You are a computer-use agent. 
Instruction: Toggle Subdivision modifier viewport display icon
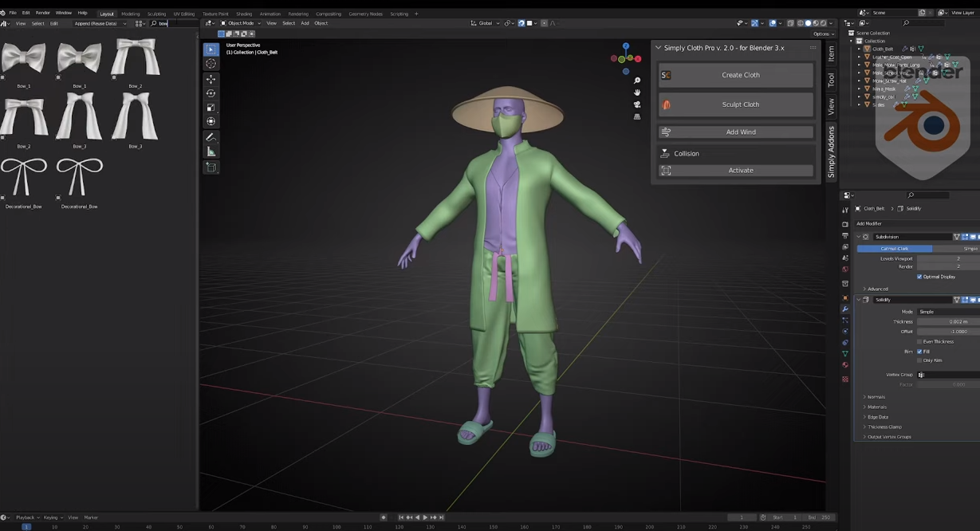973,237
